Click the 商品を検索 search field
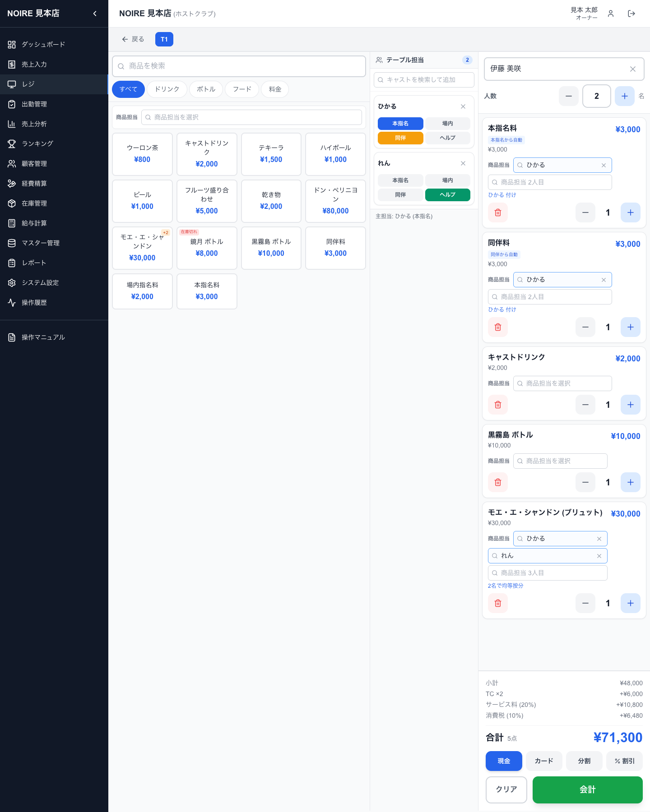The image size is (650, 812). [239, 66]
